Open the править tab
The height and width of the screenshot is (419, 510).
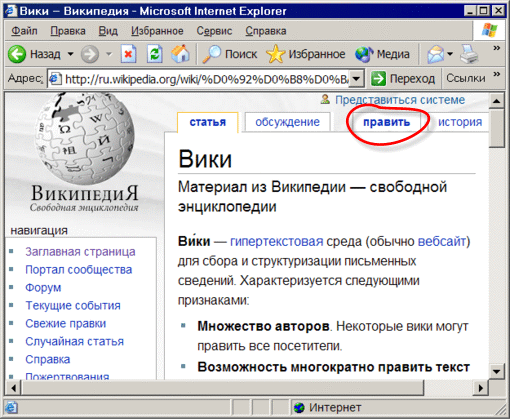387,122
